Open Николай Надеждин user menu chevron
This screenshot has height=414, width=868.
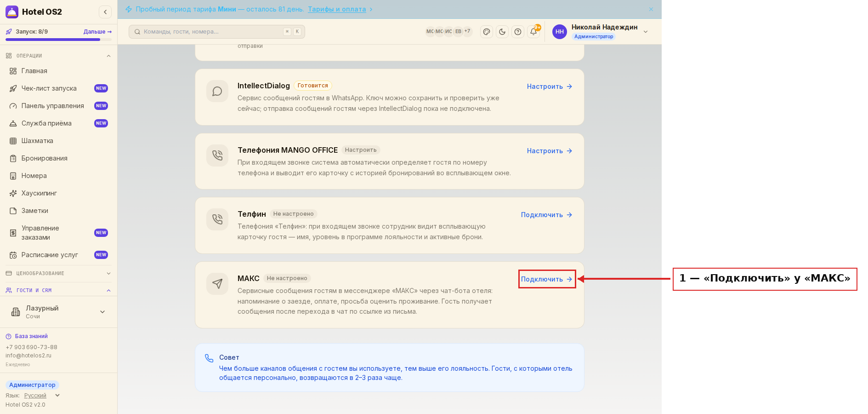[646, 32]
